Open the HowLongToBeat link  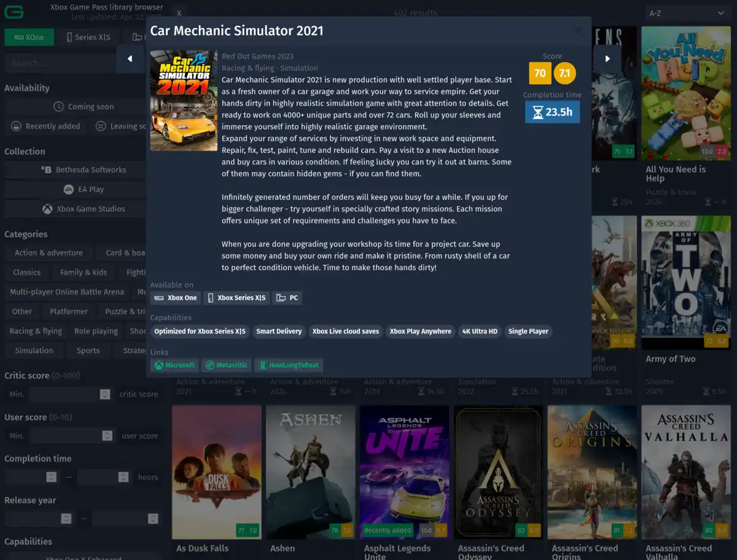pos(289,365)
